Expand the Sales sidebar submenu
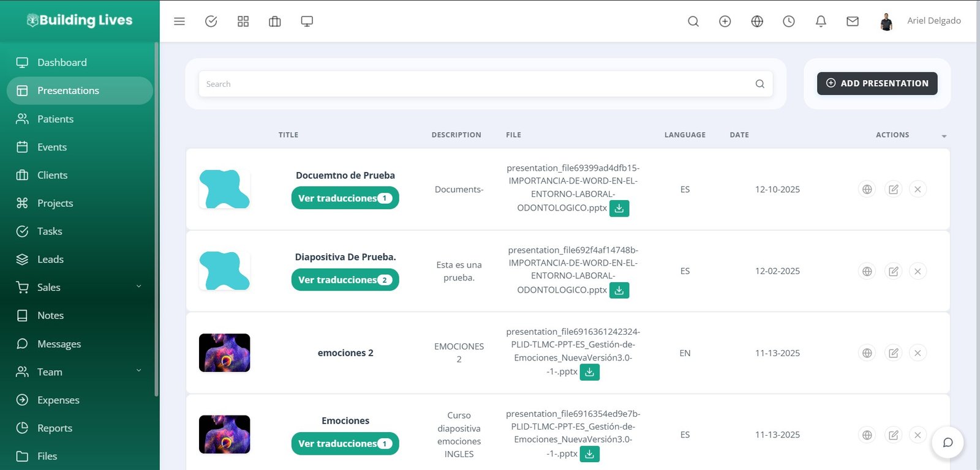 [x=138, y=286]
